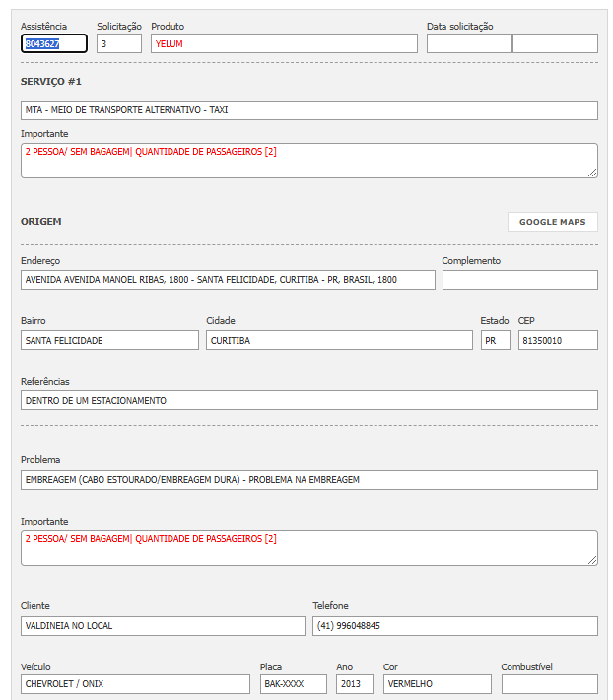Click the empty Complemento field
The height and width of the screenshot is (700, 613).
click(x=519, y=280)
